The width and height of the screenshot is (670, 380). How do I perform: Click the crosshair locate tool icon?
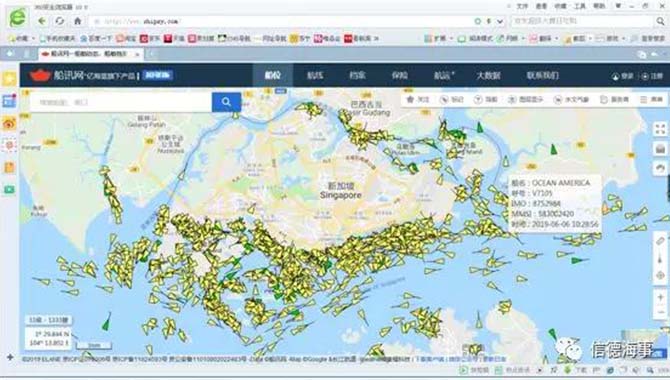click(x=660, y=275)
